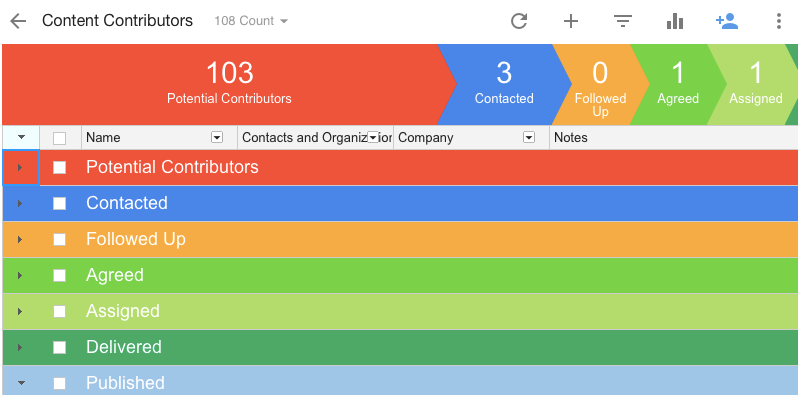Click the Name column header
The height and width of the screenshot is (395, 798).
coord(159,137)
